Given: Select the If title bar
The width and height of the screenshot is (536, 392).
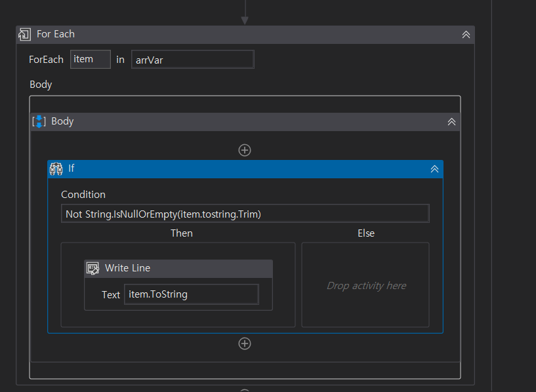Looking at the screenshot, I should coord(245,169).
